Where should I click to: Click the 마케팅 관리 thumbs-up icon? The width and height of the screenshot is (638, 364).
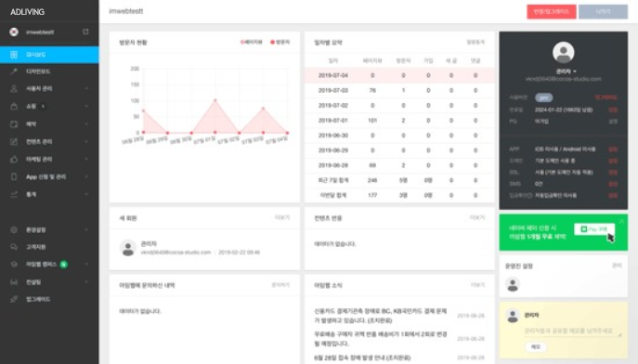[x=14, y=160]
